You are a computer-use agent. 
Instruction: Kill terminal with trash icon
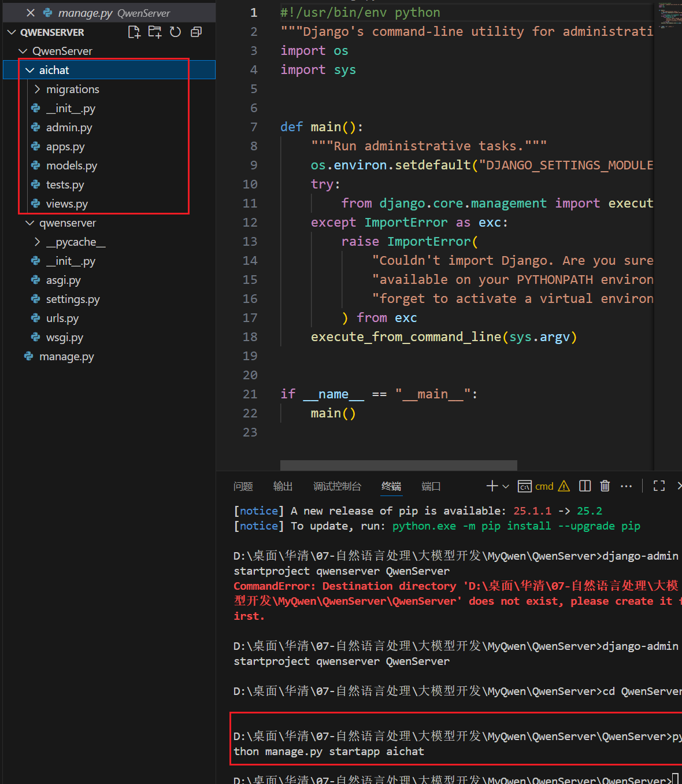[605, 486]
